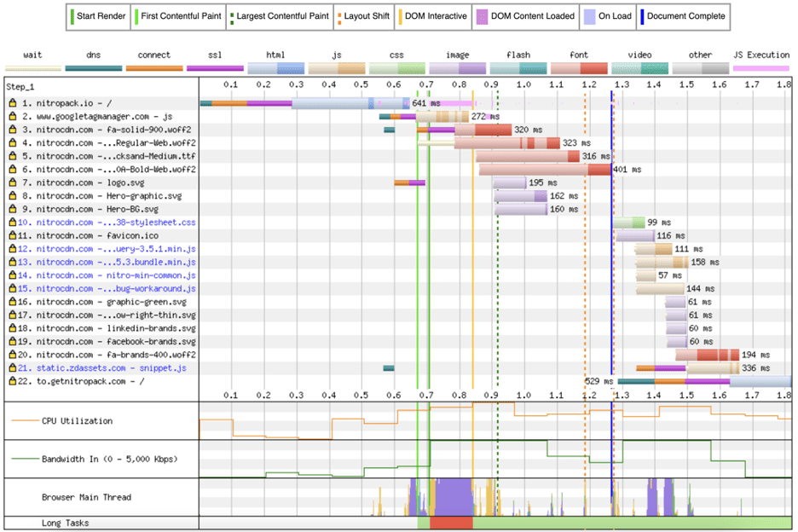Select the lock icon next to logo.svg

tap(13, 182)
